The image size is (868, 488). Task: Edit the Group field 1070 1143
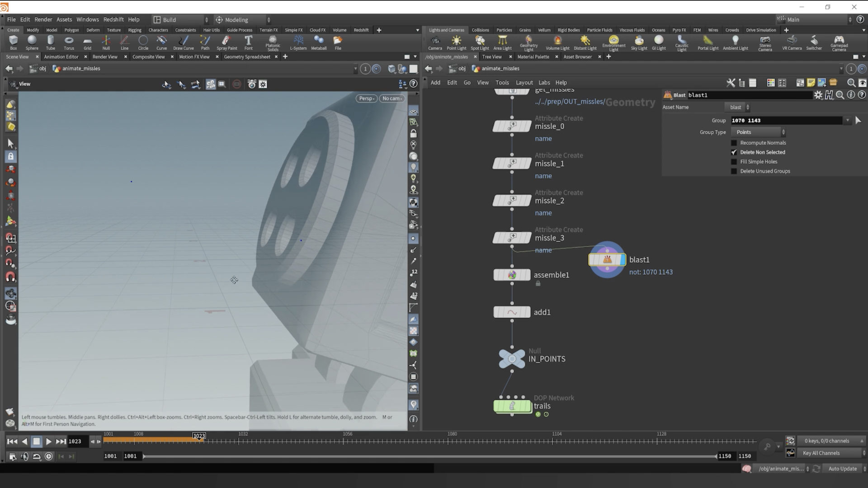(787, 120)
